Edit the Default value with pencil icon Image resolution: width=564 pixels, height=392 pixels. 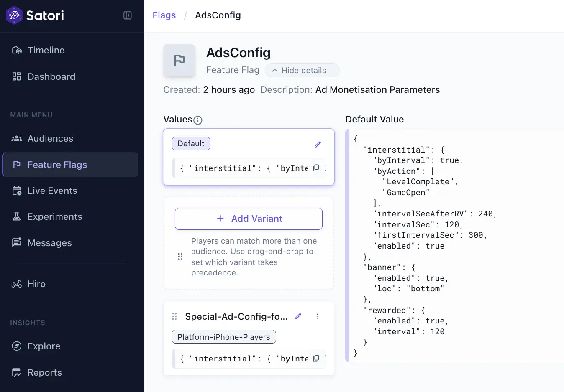[318, 144]
